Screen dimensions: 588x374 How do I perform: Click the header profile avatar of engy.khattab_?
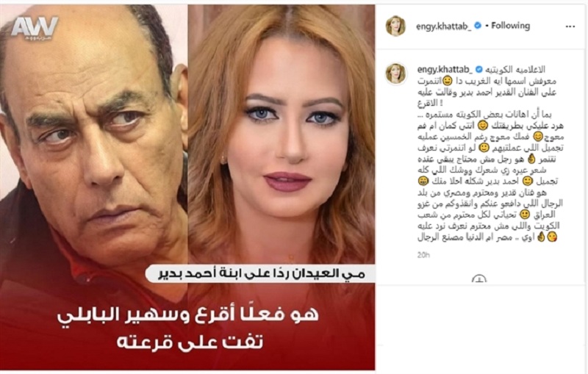click(x=395, y=26)
